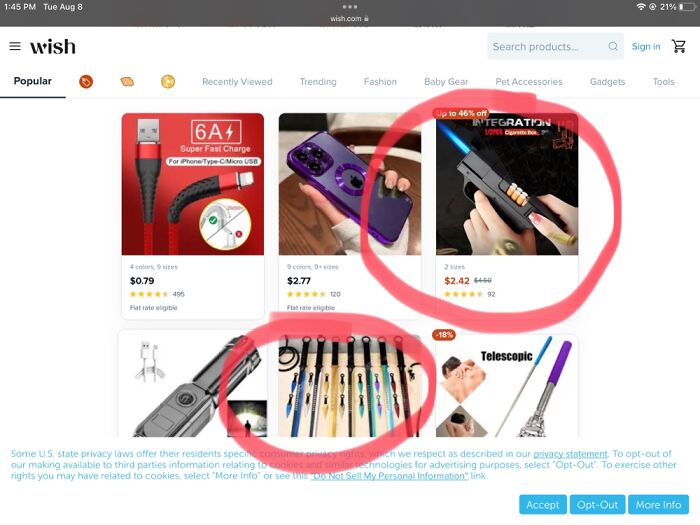Accept the cookie privacy notice
Screen dimensions: 700x525
point(542,504)
